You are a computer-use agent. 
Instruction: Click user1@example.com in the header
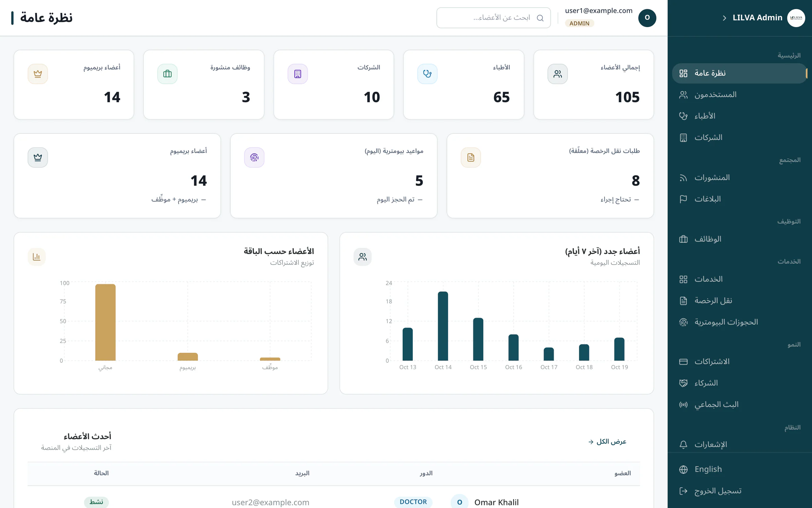point(599,10)
